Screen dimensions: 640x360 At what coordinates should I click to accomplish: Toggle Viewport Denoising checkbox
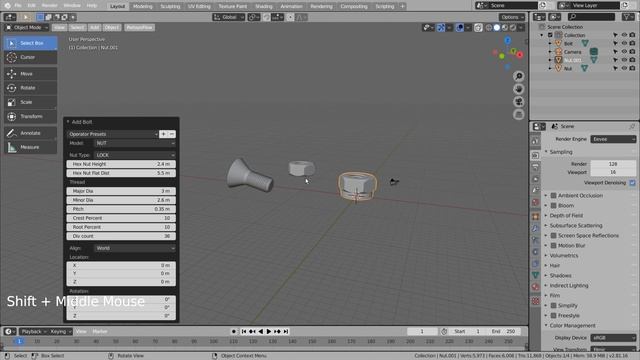click(x=632, y=183)
